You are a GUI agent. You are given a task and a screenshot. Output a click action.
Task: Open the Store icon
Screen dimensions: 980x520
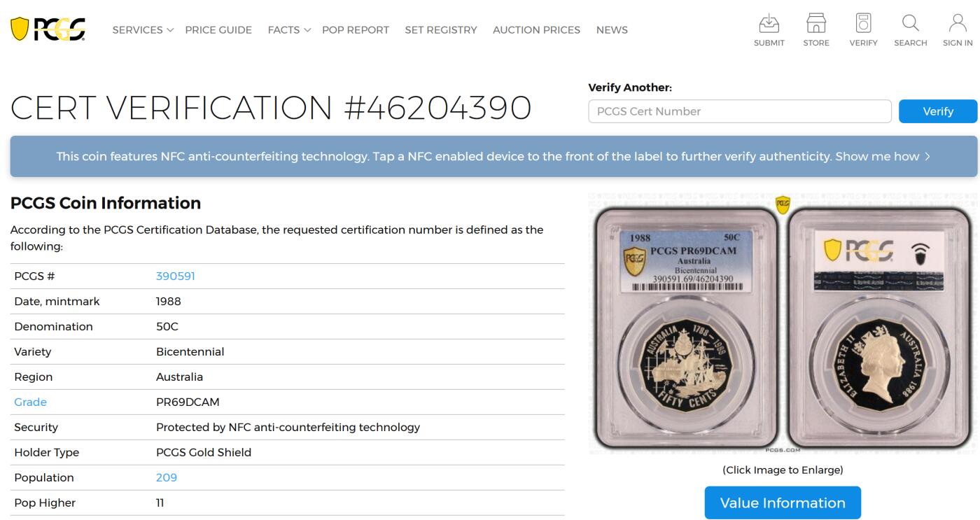tap(815, 24)
